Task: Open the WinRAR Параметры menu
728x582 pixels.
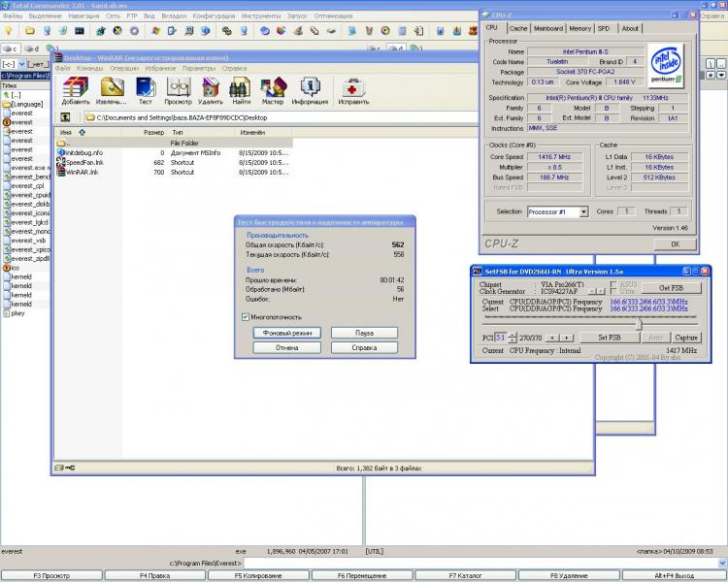Action: 199,68
